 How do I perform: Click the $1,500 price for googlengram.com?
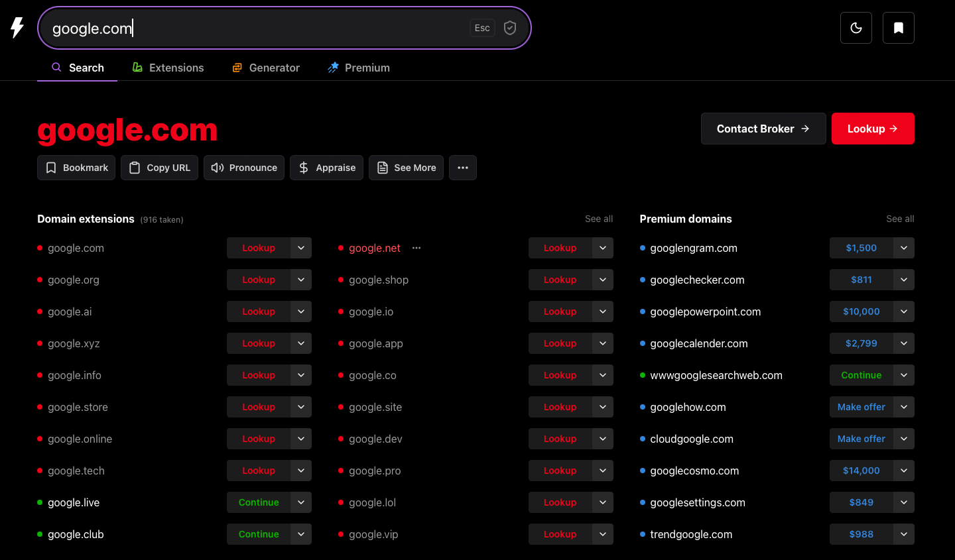pos(861,248)
